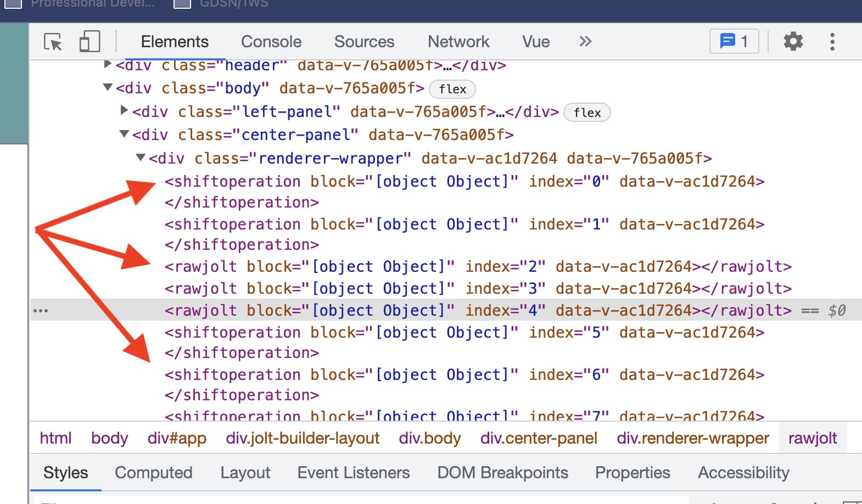
Task: Open the Computed styles tab
Action: pos(154,473)
